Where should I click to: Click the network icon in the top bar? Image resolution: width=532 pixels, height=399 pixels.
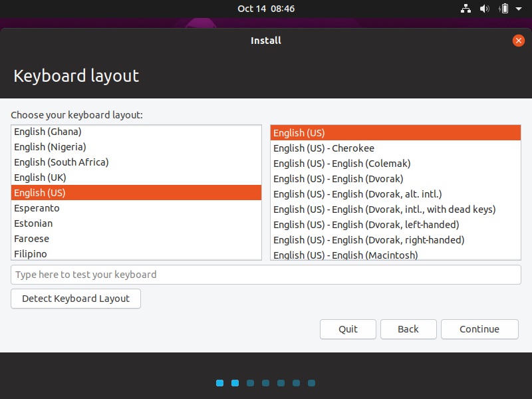pos(465,9)
